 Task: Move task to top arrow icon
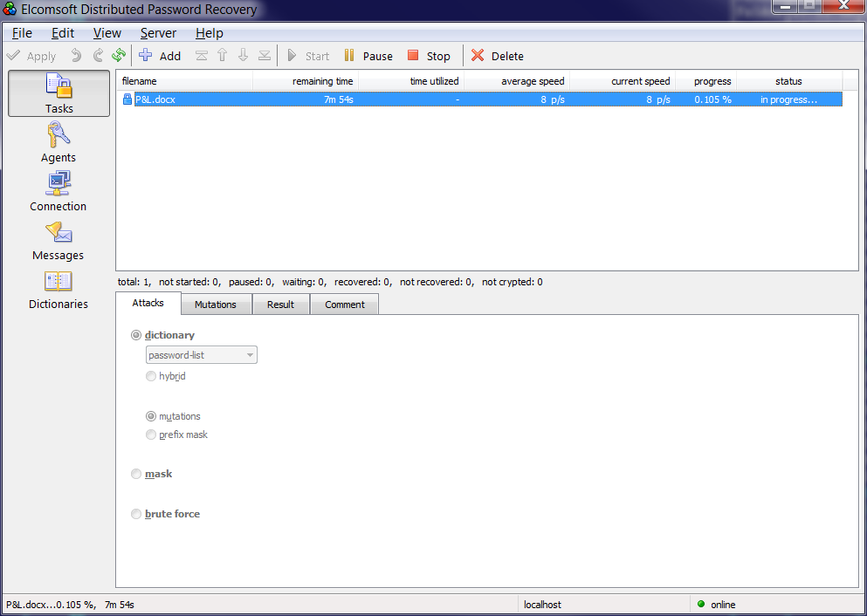[202, 55]
